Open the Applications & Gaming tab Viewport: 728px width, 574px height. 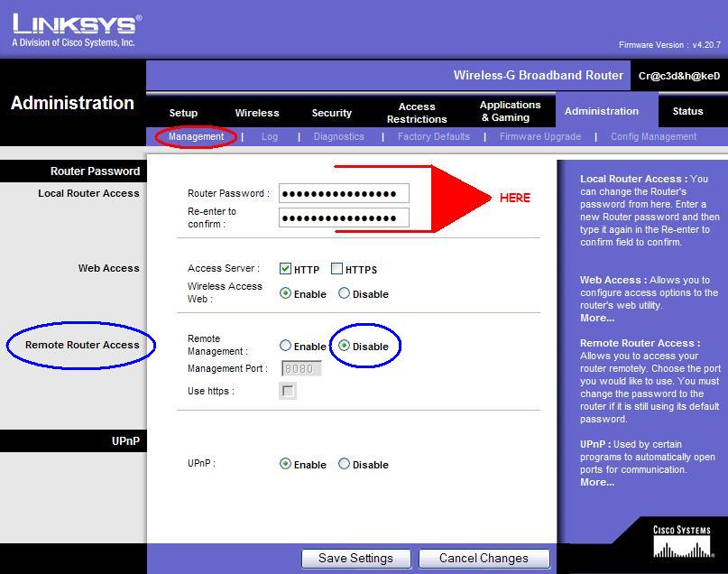510,111
